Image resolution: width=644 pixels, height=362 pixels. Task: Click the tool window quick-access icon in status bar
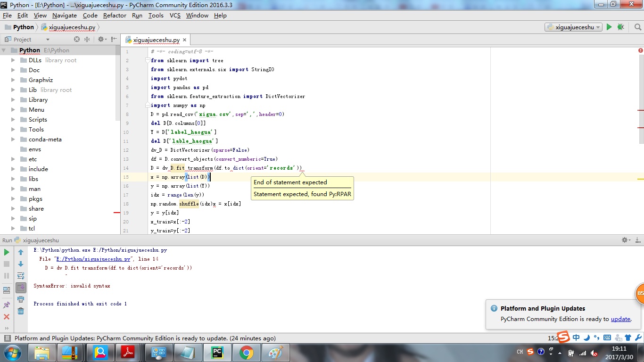(x=7, y=338)
